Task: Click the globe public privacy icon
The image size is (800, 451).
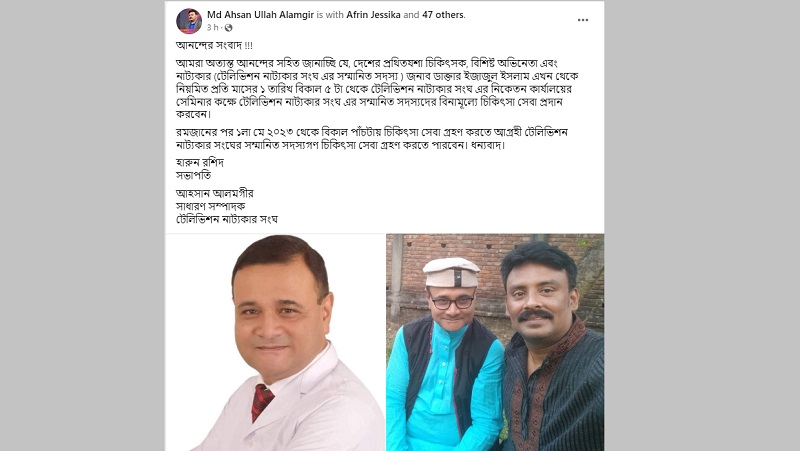Action: [229, 28]
